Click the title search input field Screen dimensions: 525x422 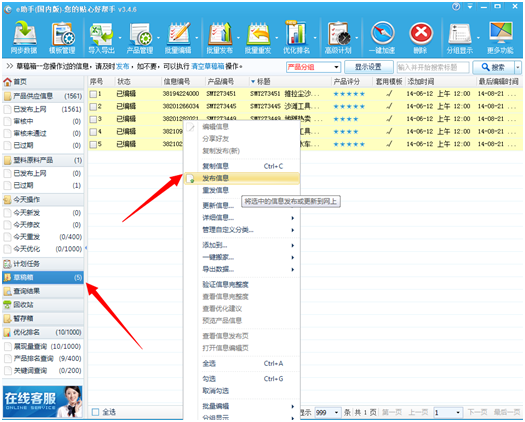click(433, 67)
